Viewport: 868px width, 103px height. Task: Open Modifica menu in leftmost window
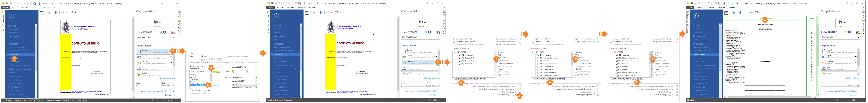[x=15, y=7]
